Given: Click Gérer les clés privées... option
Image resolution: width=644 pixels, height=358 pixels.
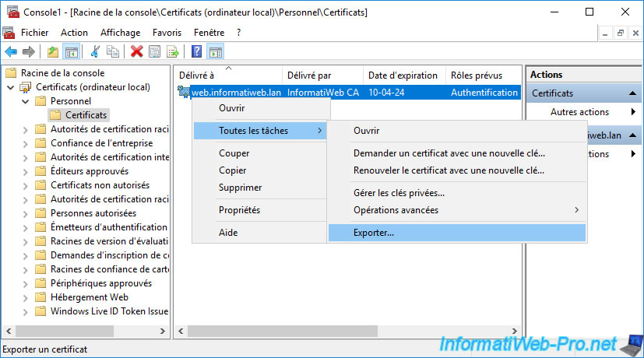Looking at the screenshot, I should click(399, 193).
